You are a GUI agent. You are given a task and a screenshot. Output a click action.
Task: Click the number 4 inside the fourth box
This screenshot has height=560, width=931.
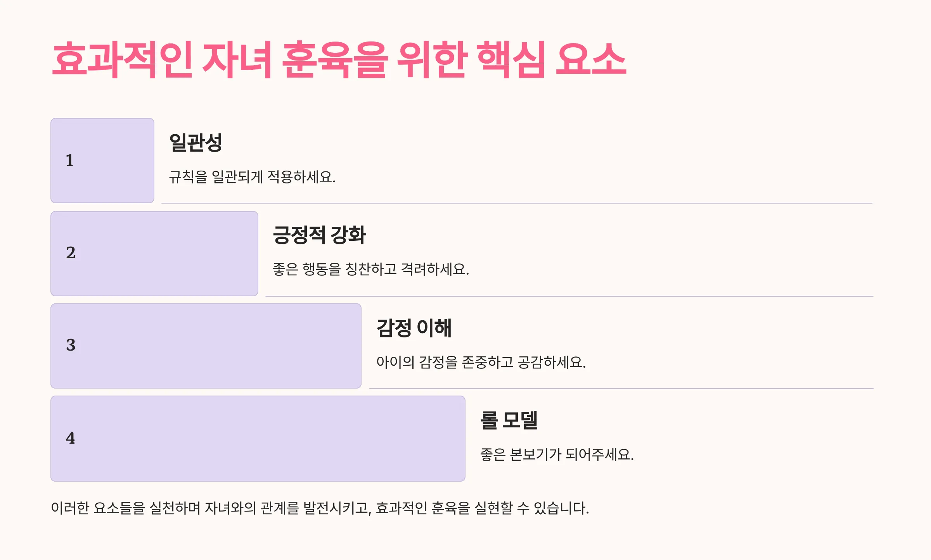point(70,438)
